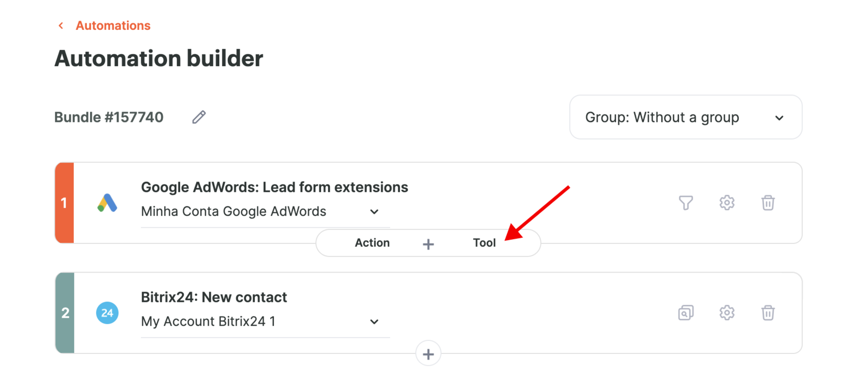The width and height of the screenshot is (868, 387).
Task: Click the plus icon between Action and Tool
Action: coord(428,244)
